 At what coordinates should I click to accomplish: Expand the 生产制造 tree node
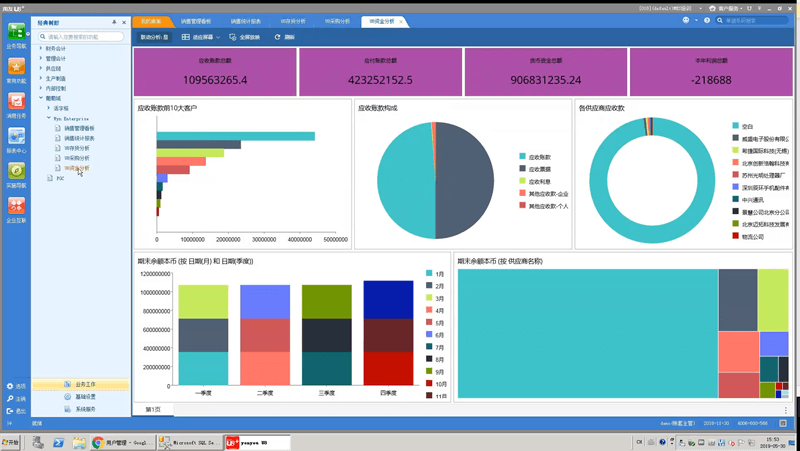click(41, 78)
